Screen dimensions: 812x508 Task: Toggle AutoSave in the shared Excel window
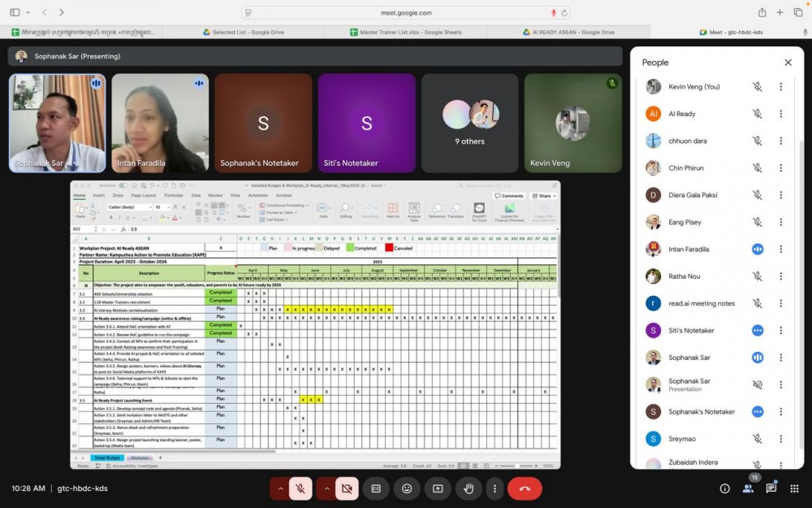click(x=123, y=185)
